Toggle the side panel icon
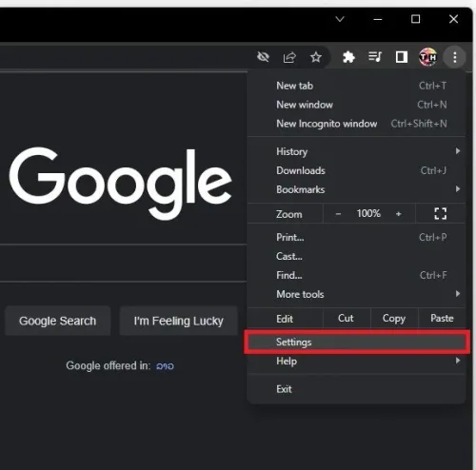This screenshot has height=470, width=476. 402,57
